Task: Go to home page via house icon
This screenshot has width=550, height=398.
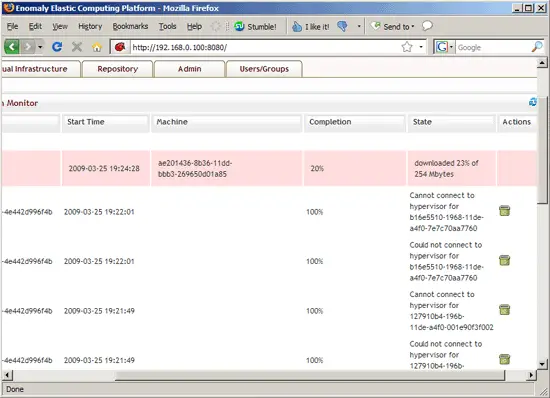Action: pos(96,47)
